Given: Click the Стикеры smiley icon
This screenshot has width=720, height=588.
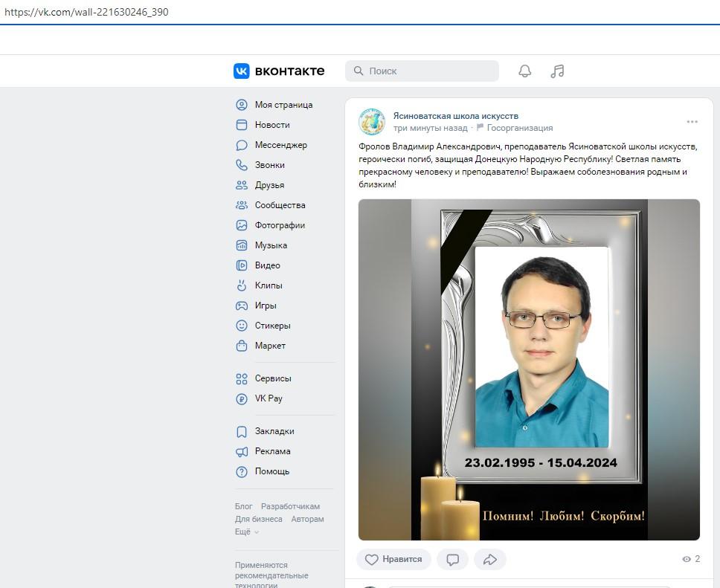Looking at the screenshot, I should pyautogui.click(x=242, y=326).
